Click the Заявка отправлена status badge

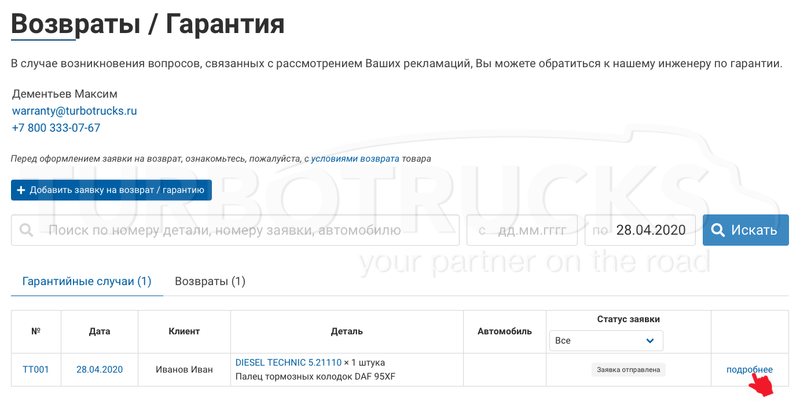pyautogui.click(x=629, y=369)
